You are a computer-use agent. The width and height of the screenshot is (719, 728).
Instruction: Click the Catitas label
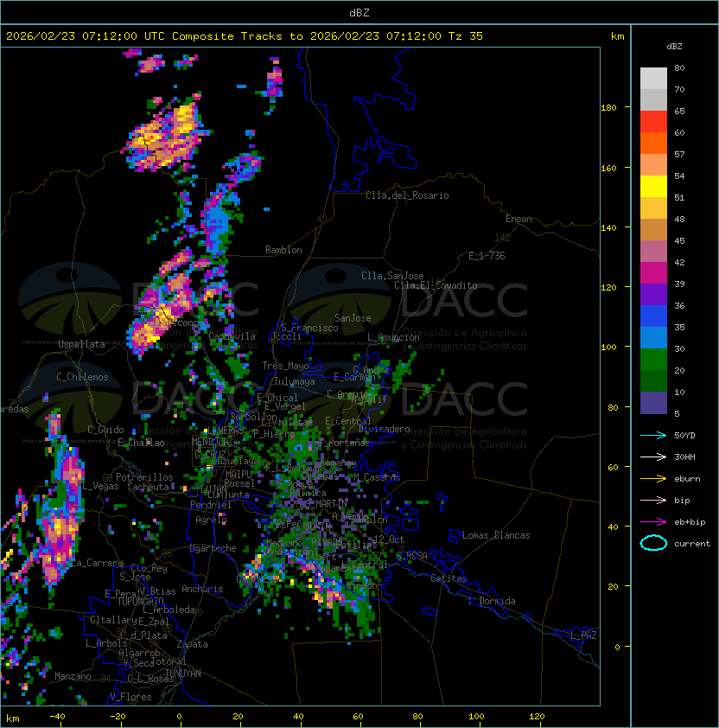(449, 578)
